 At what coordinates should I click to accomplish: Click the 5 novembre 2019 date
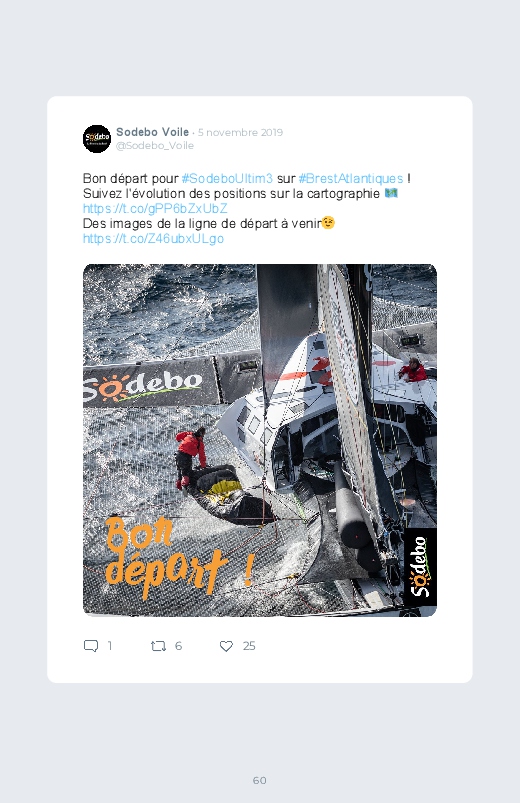[240, 132]
